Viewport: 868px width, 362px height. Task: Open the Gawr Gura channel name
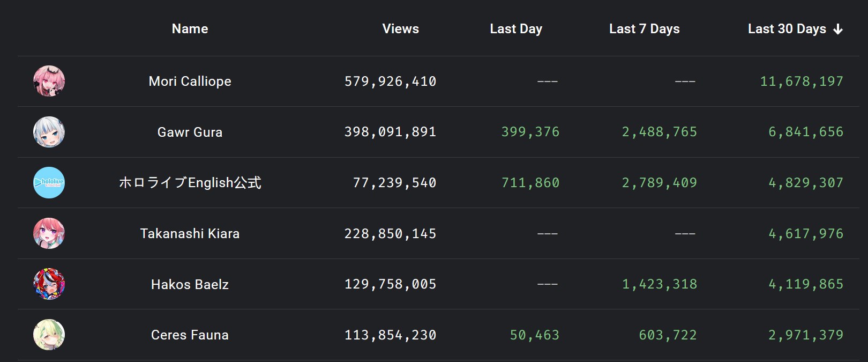coord(190,132)
